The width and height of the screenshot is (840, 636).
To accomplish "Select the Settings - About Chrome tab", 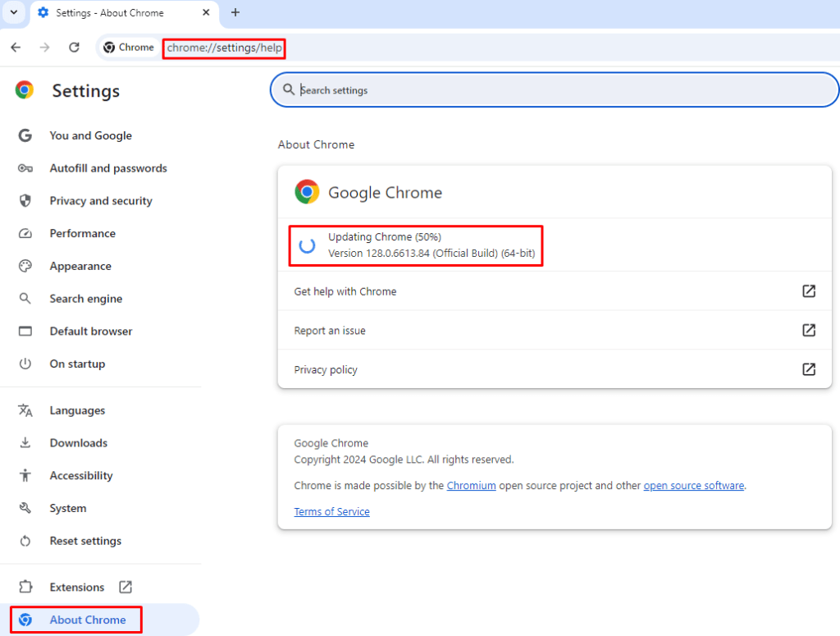I will [x=124, y=13].
